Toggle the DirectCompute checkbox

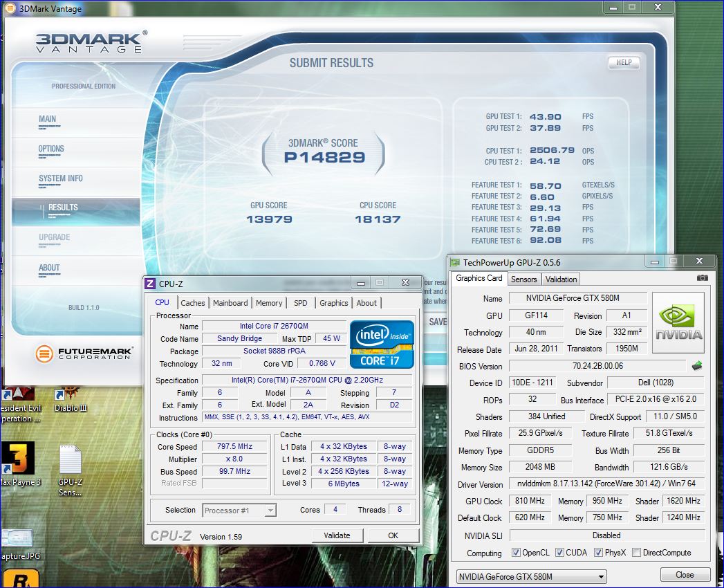[x=637, y=553]
